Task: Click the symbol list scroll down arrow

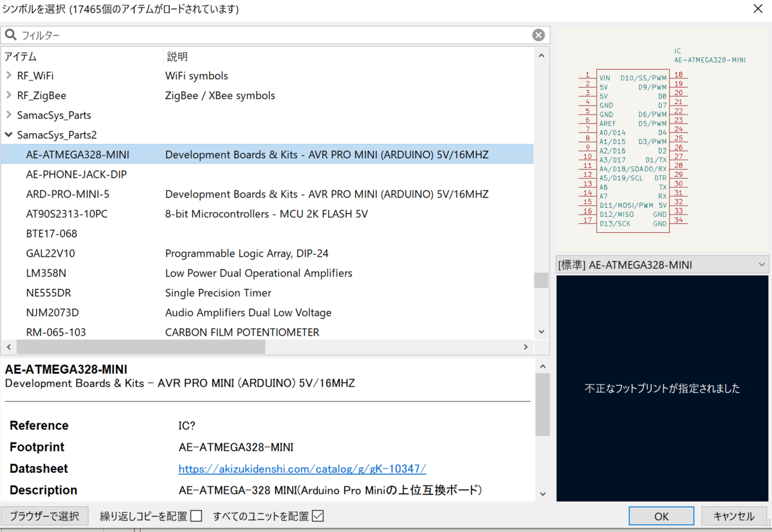Action: [x=542, y=332]
